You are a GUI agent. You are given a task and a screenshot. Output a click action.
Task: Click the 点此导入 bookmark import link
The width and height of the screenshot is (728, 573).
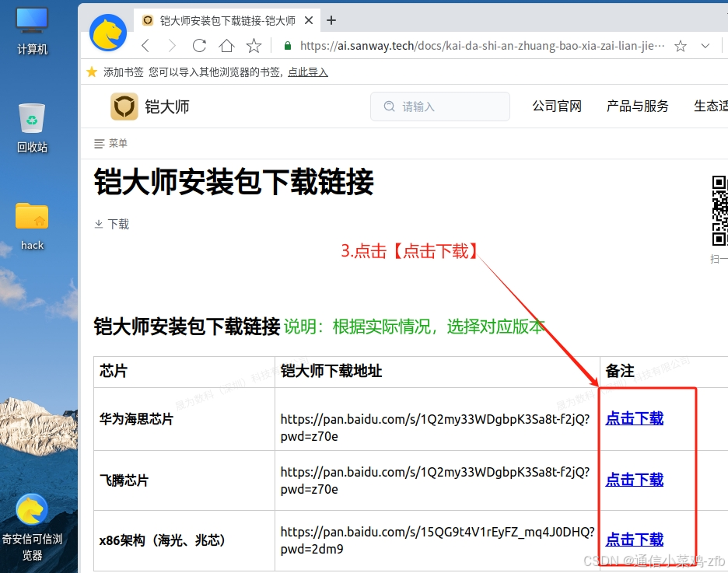tap(308, 72)
